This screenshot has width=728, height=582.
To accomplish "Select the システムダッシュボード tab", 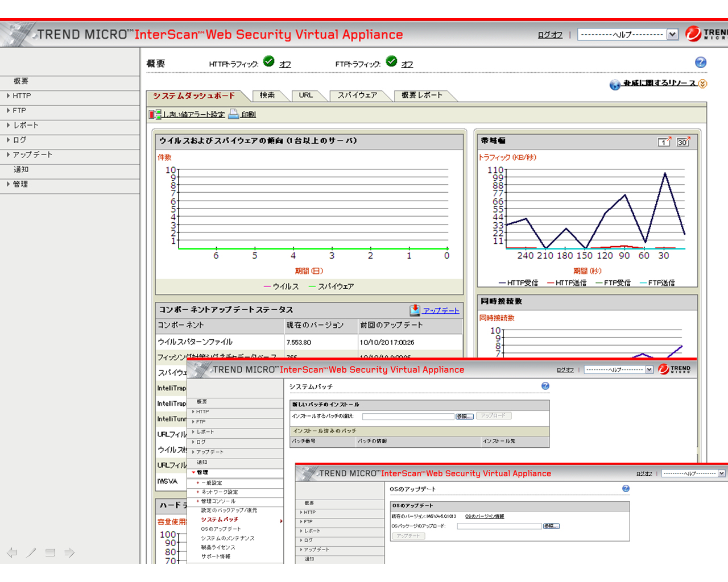I will tap(194, 95).
